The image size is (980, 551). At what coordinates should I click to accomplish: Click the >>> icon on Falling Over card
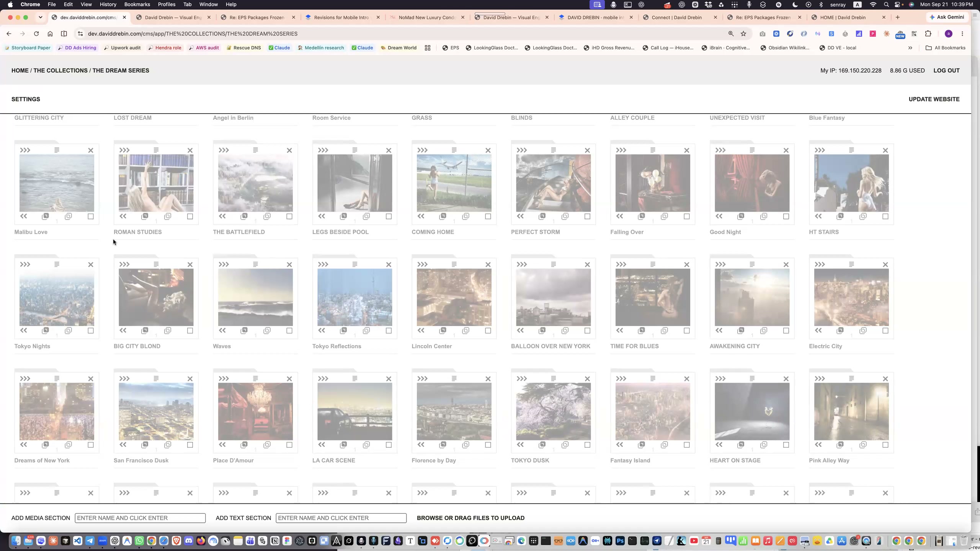point(621,150)
